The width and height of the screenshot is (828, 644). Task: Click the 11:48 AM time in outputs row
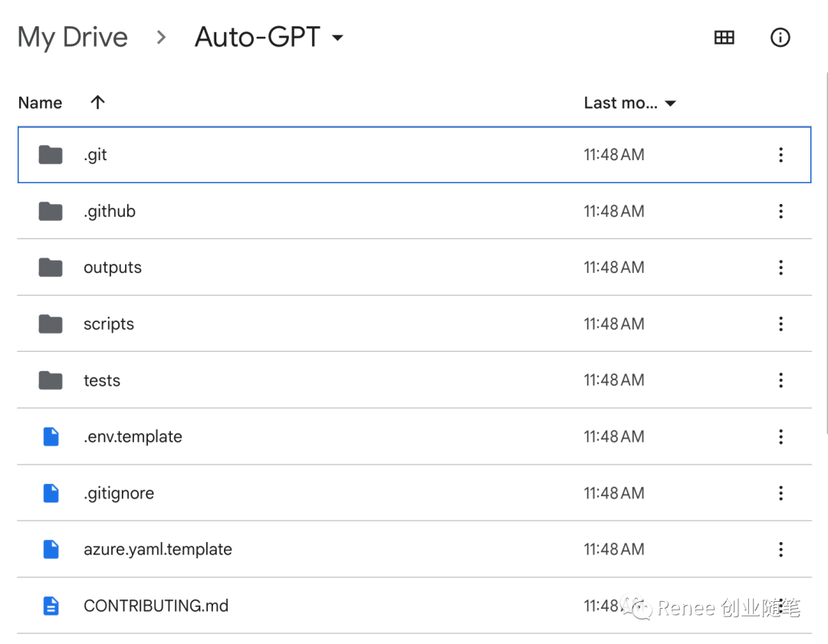[613, 267]
